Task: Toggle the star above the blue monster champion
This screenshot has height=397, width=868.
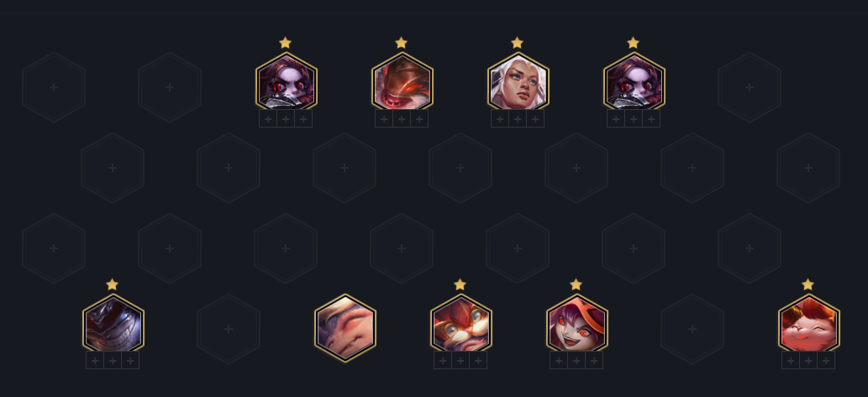Action: click(x=112, y=285)
